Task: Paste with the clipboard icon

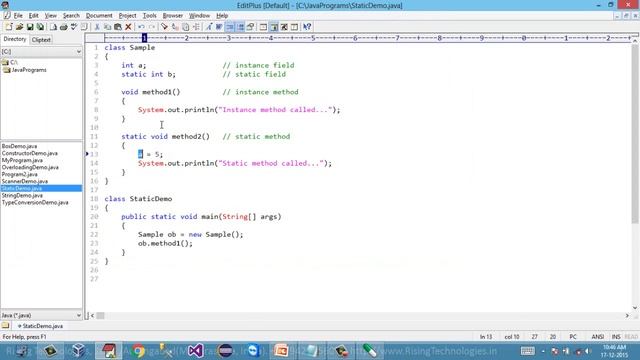Action: (x=118, y=27)
